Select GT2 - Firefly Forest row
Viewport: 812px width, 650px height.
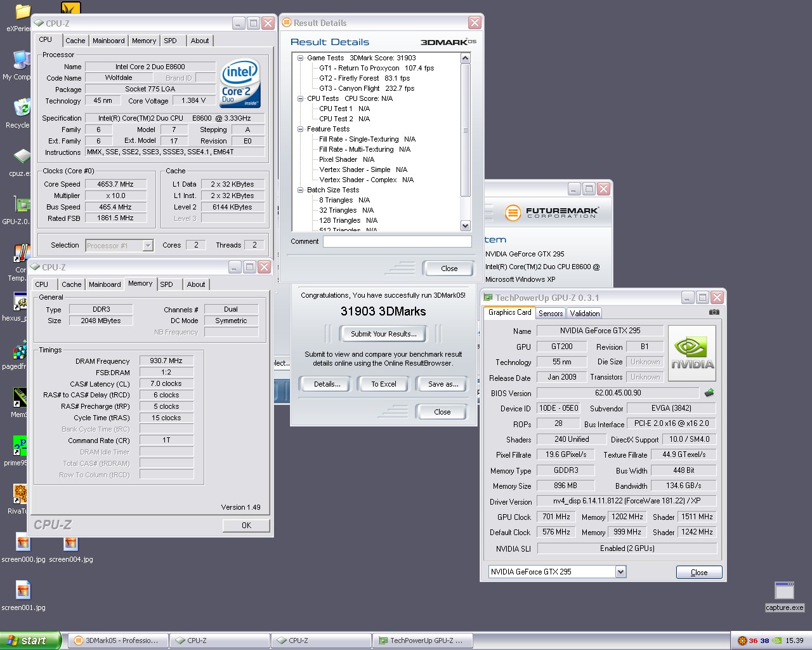coord(365,78)
